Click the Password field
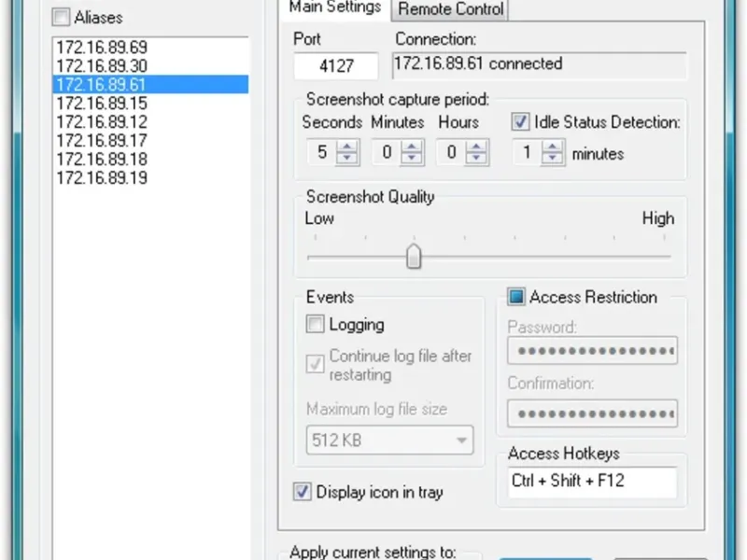The height and width of the screenshot is (560, 747). pyautogui.click(x=592, y=351)
